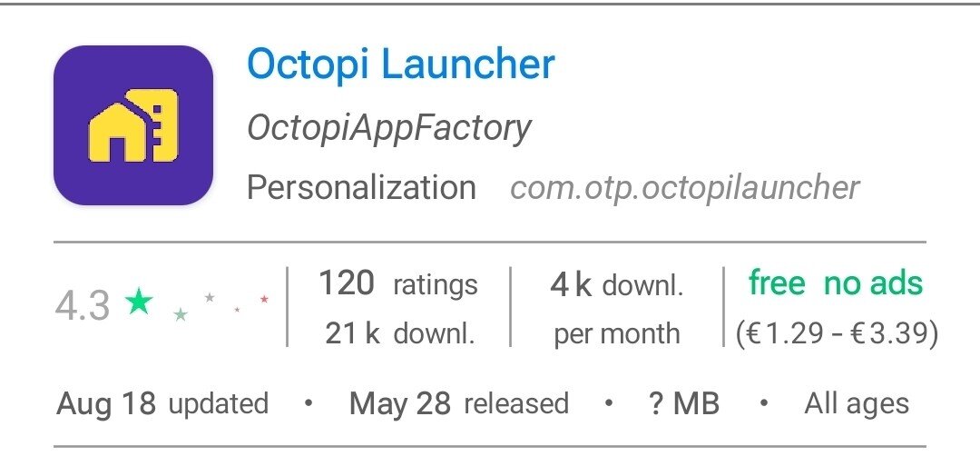Image resolution: width=980 pixels, height=466 pixels.
Task: Tap the All ages rating label
Action: pos(856,403)
